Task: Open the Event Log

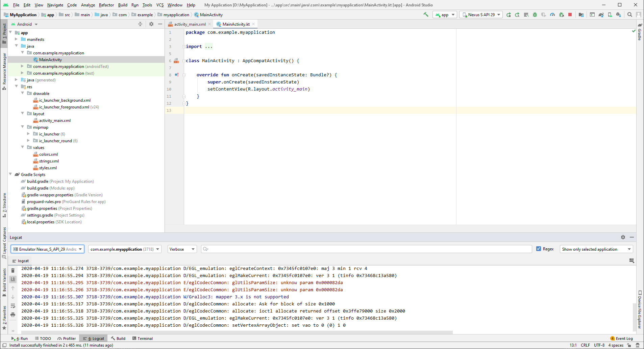Action: 624,338
